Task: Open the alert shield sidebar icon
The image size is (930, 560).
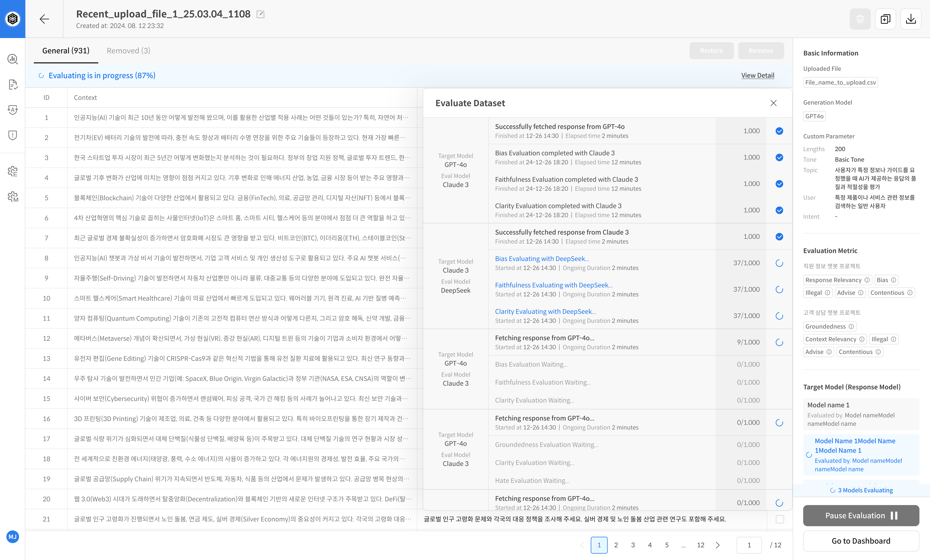Action: (12, 135)
